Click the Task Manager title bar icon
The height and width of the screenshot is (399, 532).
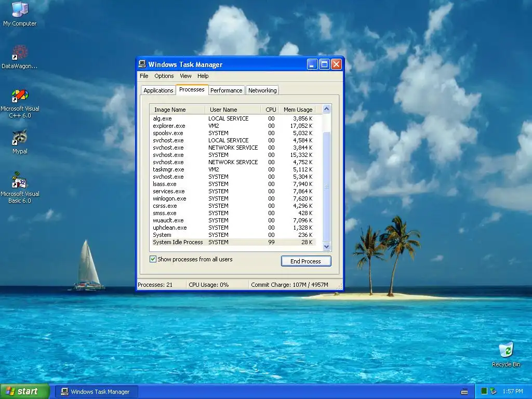coord(142,64)
